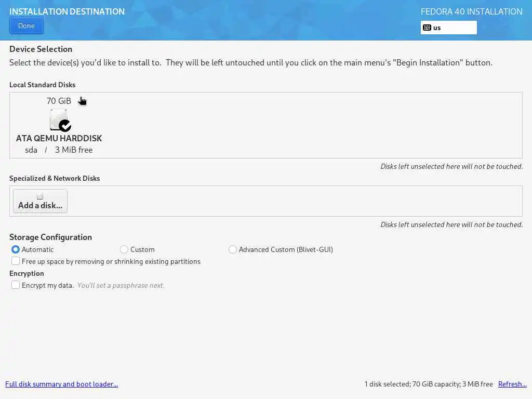Tick the Encrypt my data checkbox

click(x=16, y=285)
